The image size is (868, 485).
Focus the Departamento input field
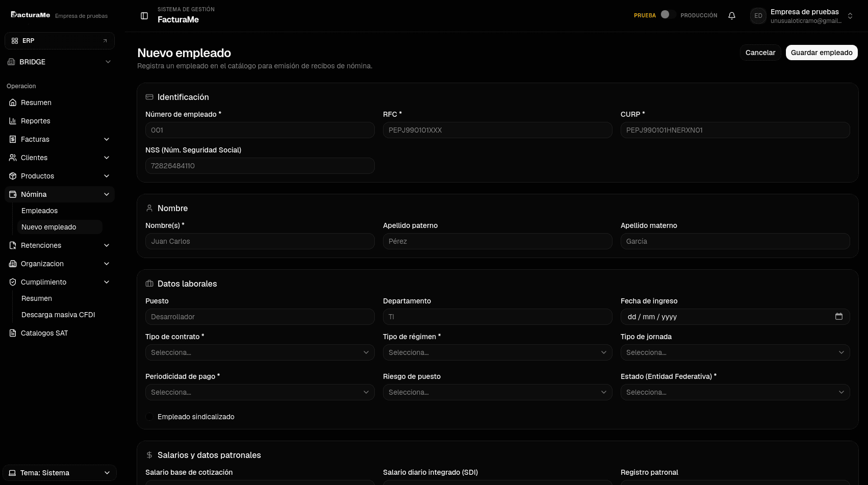tap(498, 317)
